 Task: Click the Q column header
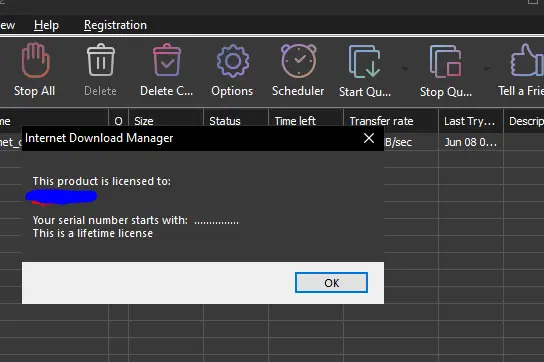click(118, 121)
